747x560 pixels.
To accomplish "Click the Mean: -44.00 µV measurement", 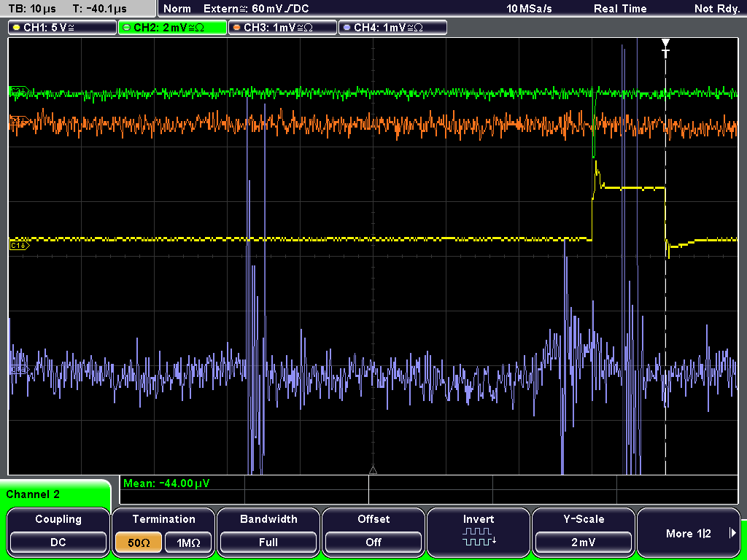I will point(166,483).
